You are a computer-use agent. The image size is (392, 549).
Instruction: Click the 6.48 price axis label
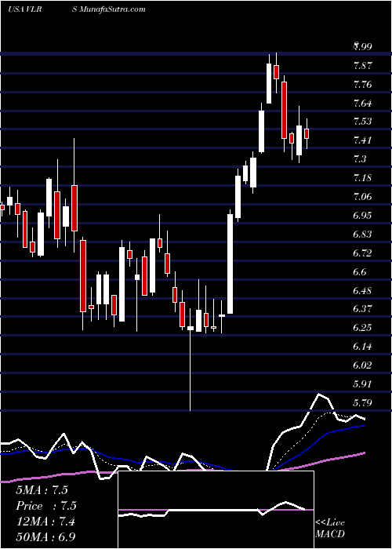coord(362,290)
